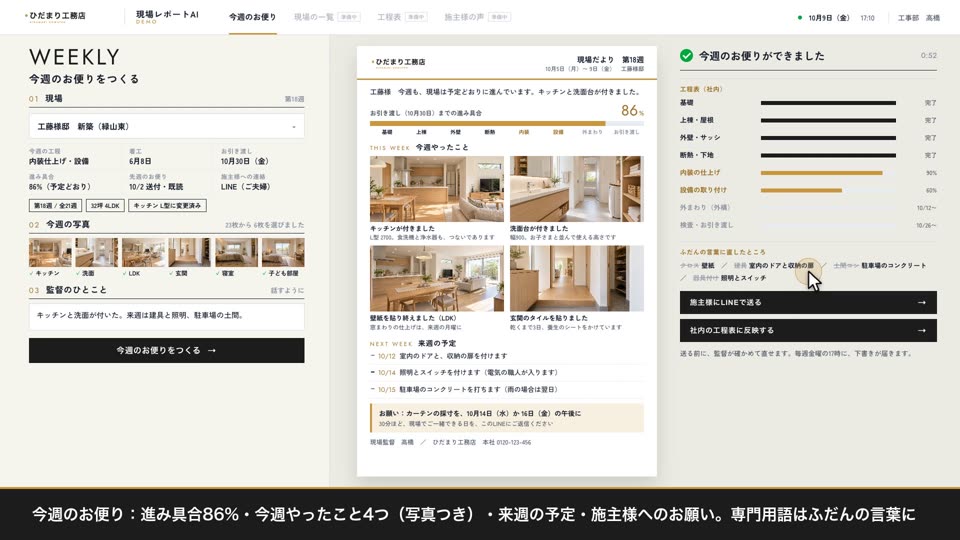Click the 内装 stage label under progress bar
Image resolution: width=960 pixels, height=540 pixels.
pos(523,132)
